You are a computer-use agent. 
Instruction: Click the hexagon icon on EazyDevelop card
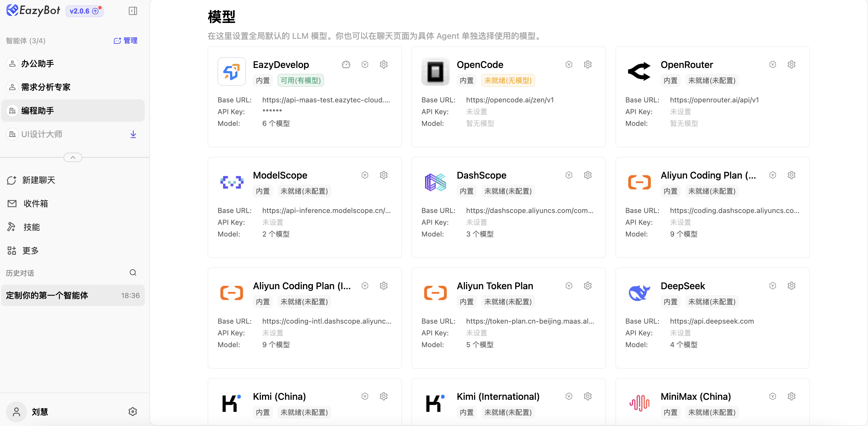coord(365,64)
